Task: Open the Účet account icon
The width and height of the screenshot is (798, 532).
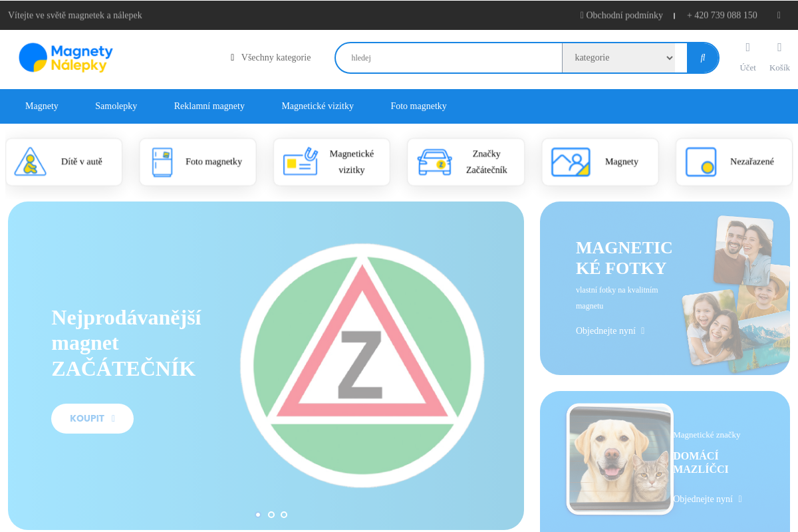Action: click(747, 48)
